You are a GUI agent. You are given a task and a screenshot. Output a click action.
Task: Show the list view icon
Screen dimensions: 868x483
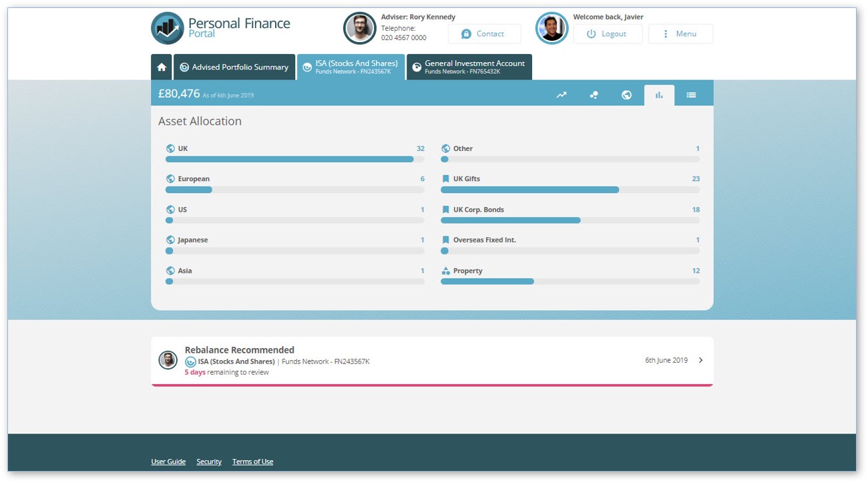pos(691,95)
